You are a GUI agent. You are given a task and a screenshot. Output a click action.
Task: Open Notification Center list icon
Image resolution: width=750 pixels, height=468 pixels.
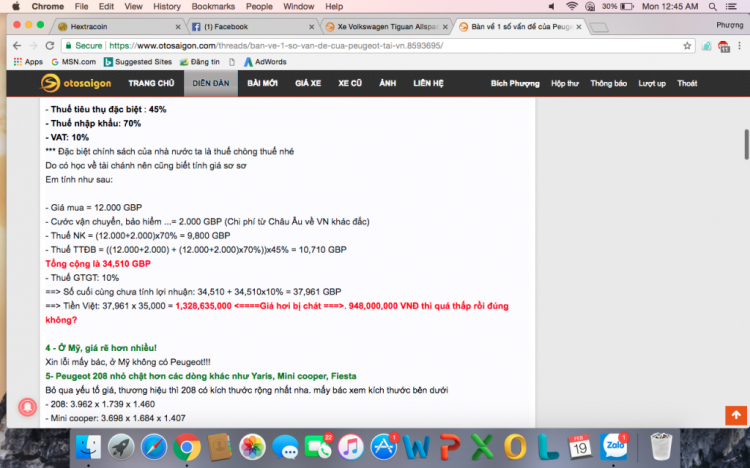731,6
